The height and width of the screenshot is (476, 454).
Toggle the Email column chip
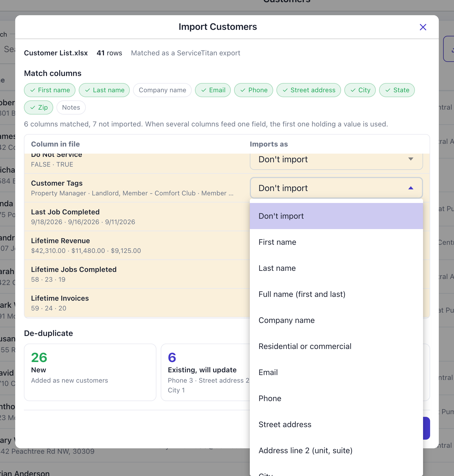pos(213,90)
